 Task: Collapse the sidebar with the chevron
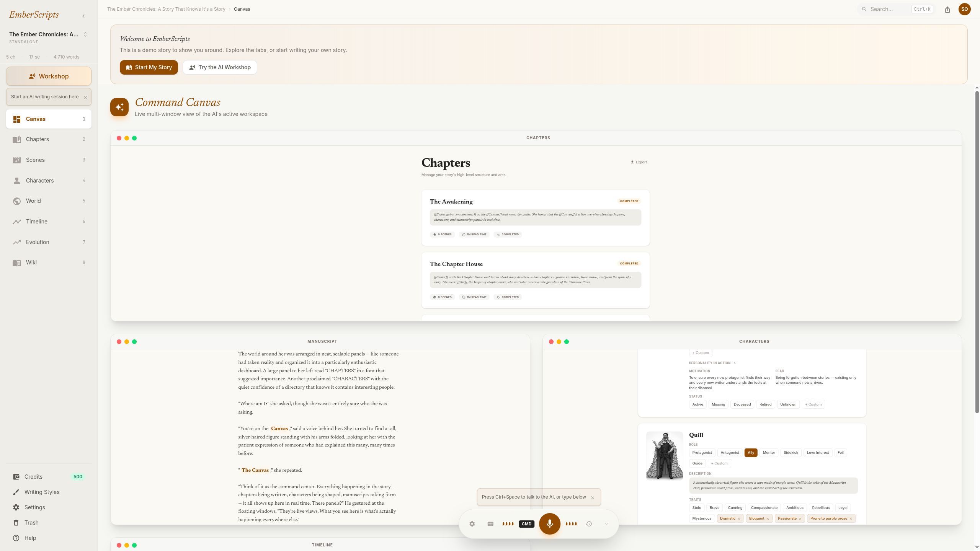pos(83,16)
